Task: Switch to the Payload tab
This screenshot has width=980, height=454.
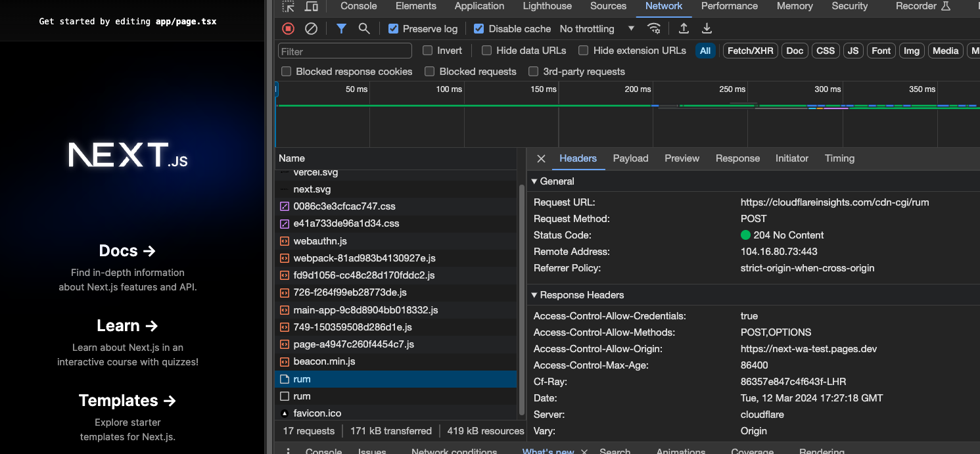Action: point(630,158)
